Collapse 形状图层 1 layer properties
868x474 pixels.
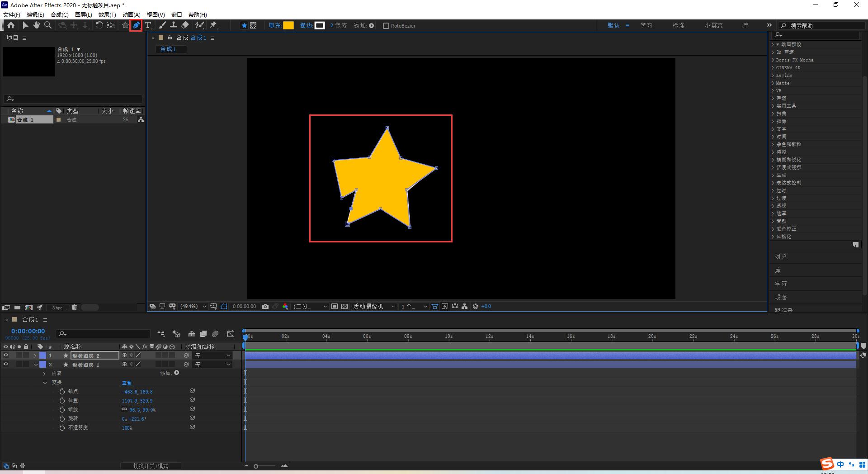click(x=35, y=365)
